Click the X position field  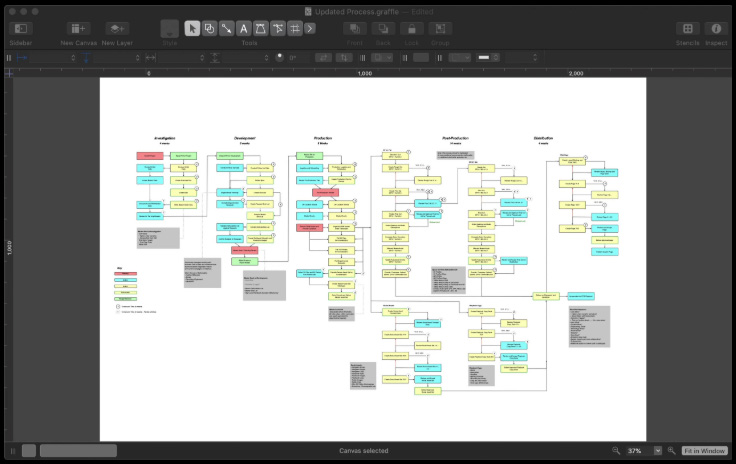click(49, 58)
